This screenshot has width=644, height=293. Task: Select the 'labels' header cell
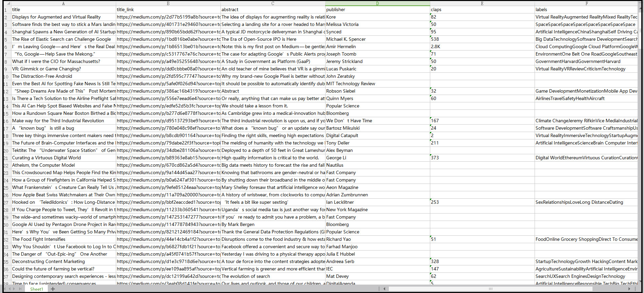pyautogui.click(x=586, y=9)
